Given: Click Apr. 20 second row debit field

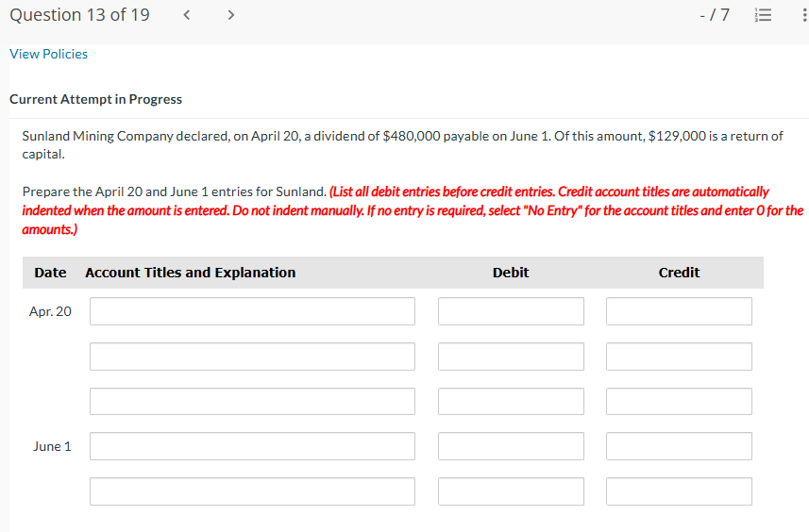Looking at the screenshot, I should (511, 357).
